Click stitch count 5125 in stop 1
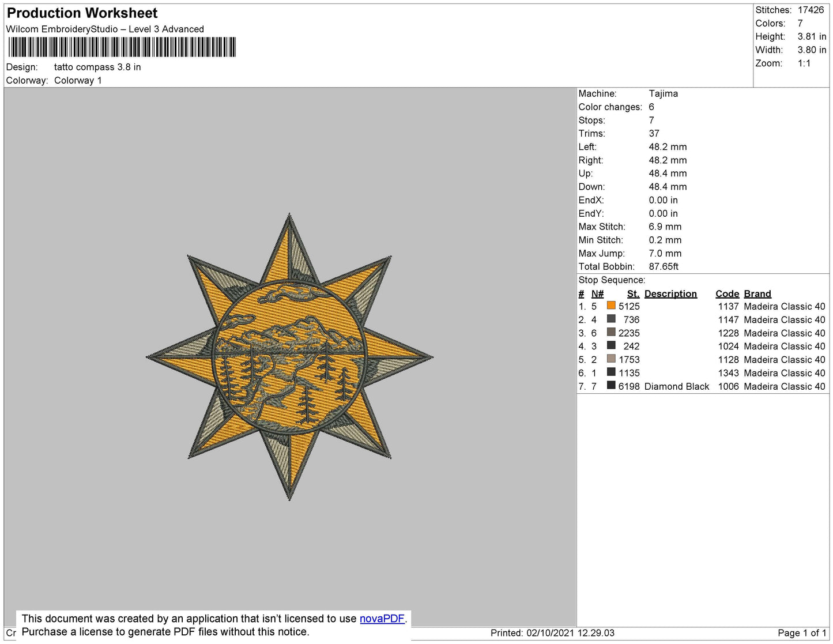The image size is (833, 644). point(629,306)
